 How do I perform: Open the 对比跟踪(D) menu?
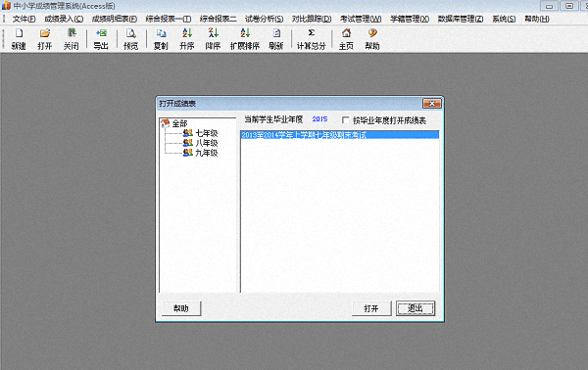[312, 19]
